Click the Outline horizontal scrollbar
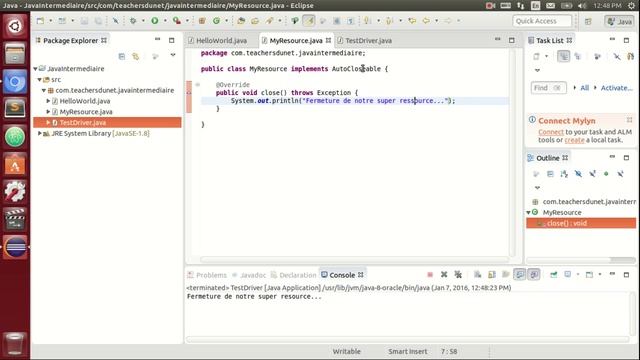The image size is (640, 360). pyautogui.click(x=580, y=260)
